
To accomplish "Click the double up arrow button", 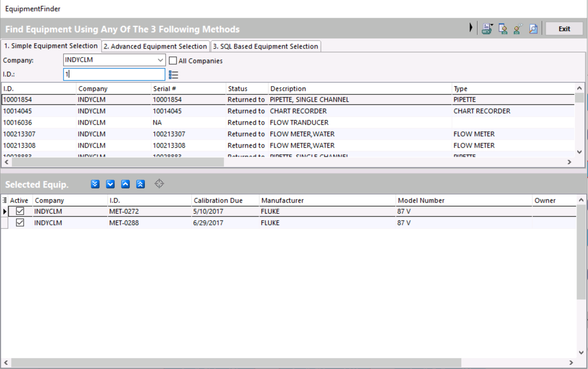I will (141, 184).
